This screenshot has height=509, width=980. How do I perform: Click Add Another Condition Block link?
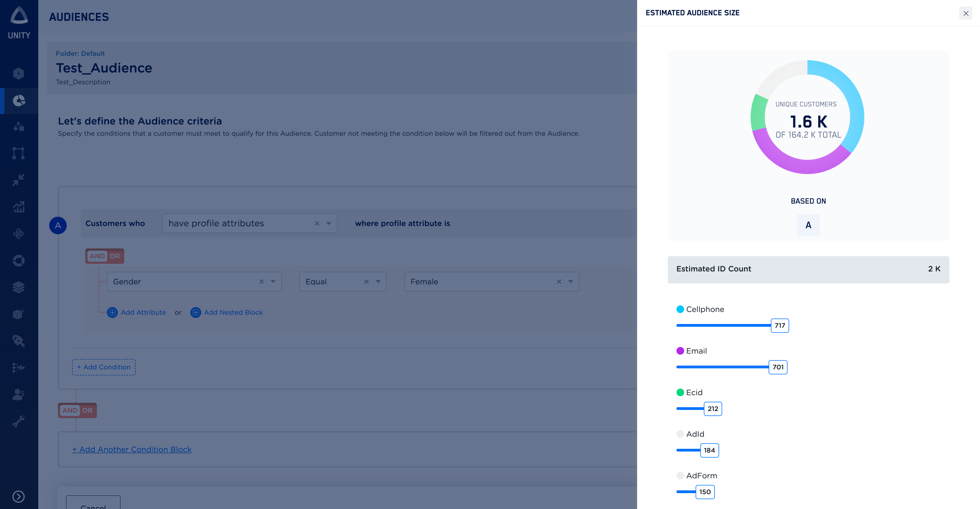[132, 449]
